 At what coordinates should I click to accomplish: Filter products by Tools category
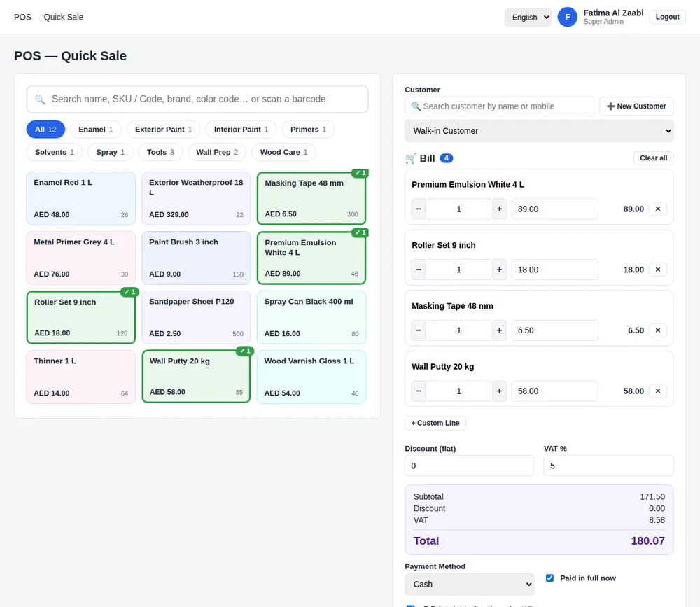(160, 152)
